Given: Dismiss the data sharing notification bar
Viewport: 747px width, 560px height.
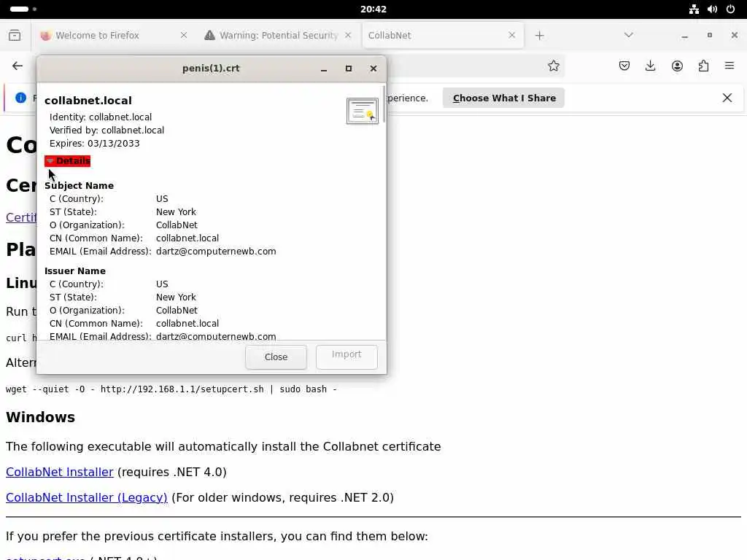Looking at the screenshot, I should pos(727,98).
